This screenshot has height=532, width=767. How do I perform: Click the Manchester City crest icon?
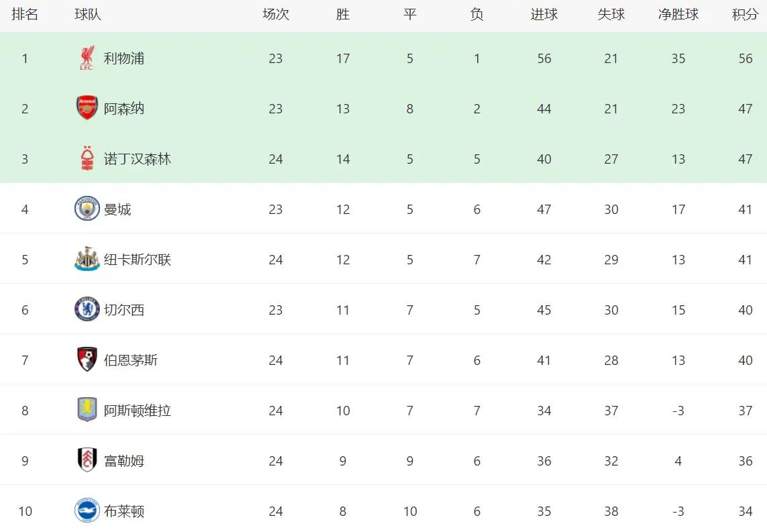(x=87, y=209)
